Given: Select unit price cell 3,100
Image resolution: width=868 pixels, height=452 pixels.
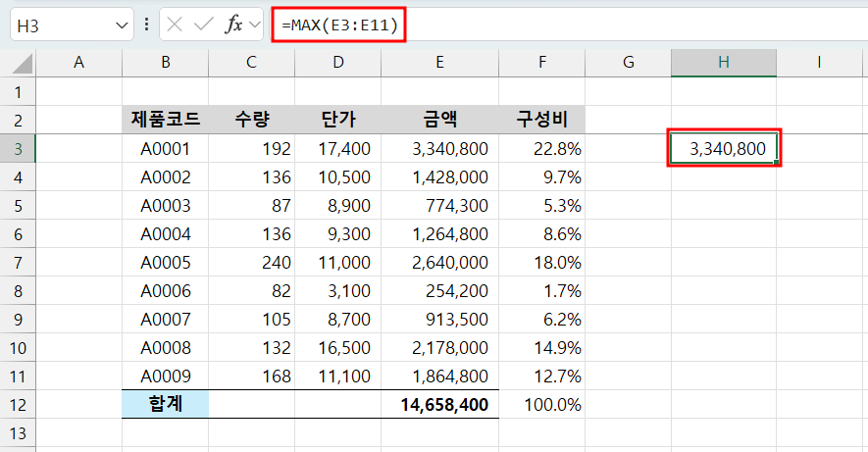Looking at the screenshot, I should 338,290.
